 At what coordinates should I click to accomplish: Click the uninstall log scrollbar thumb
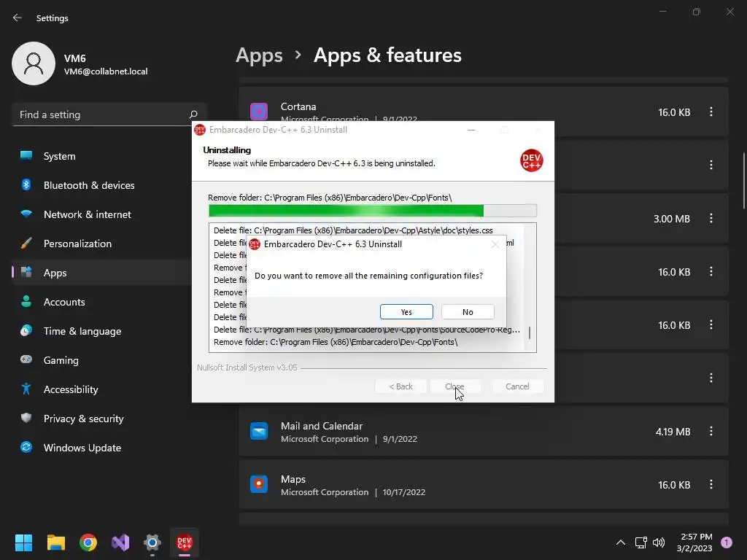pos(530,332)
